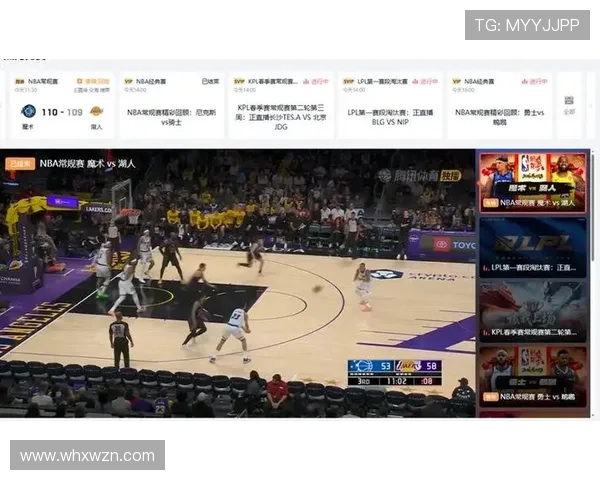Click the SVIP badge on the LPL card
600x480 pixels.
coord(349,82)
